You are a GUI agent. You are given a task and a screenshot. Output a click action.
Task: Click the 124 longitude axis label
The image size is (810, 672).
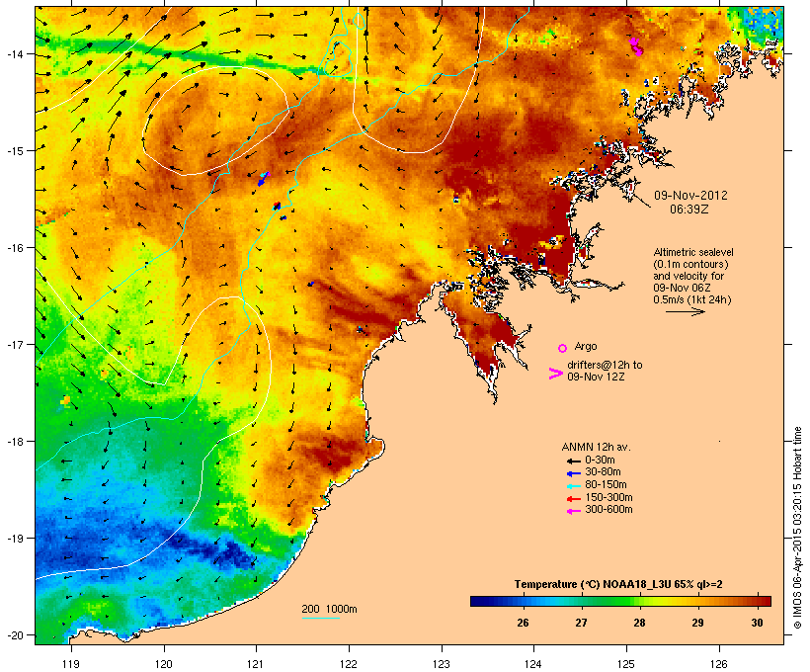(534, 664)
